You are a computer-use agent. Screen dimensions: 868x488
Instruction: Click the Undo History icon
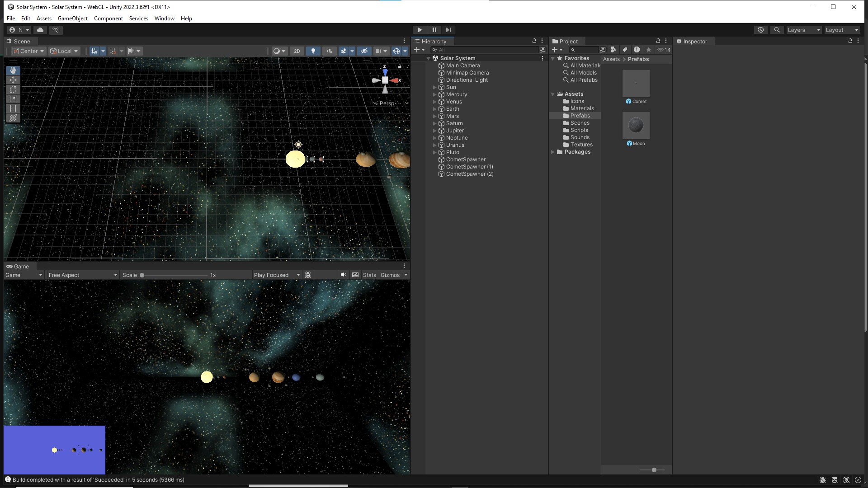click(x=761, y=30)
